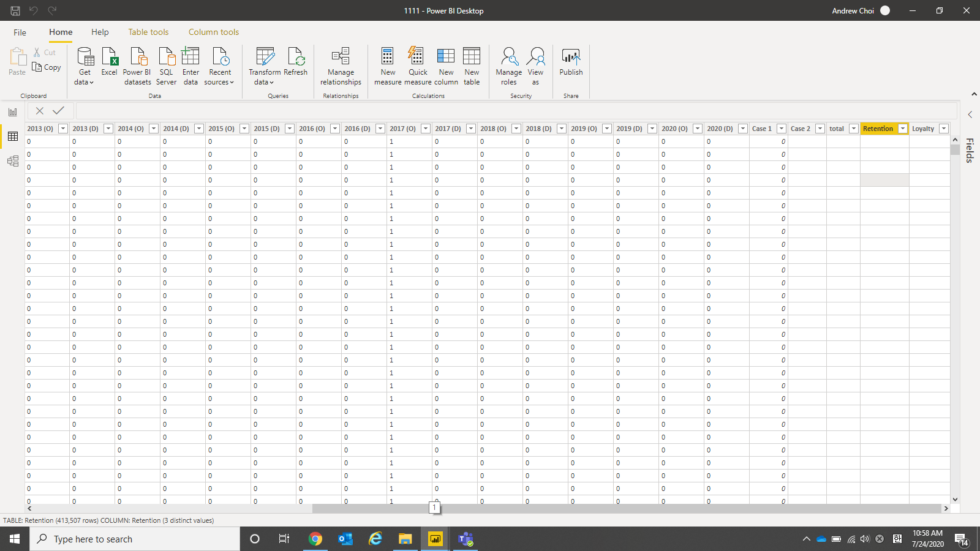Click the Copy button

tap(47, 67)
